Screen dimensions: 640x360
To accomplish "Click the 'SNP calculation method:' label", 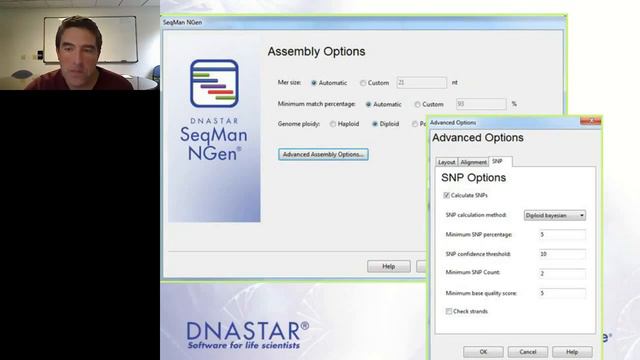I will [476, 215].
